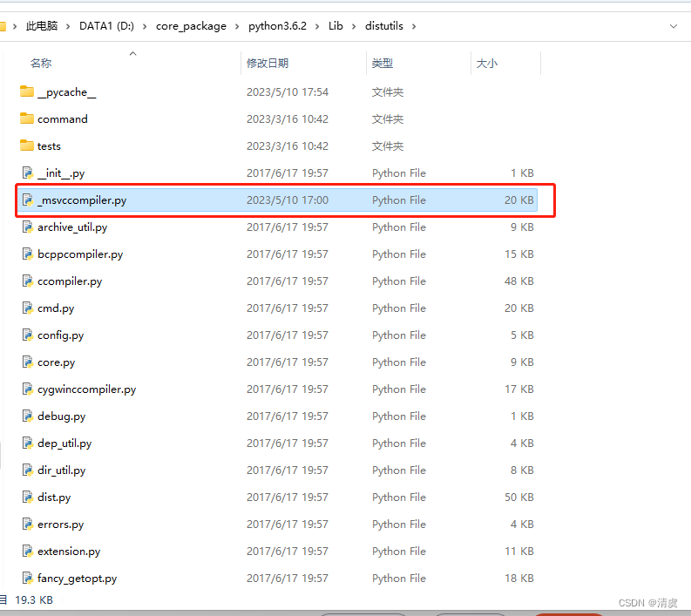Jump to 此电脑 in the address bar
Image resolution: width=691 pixels, height=616 pixels.
click(42, 26)
